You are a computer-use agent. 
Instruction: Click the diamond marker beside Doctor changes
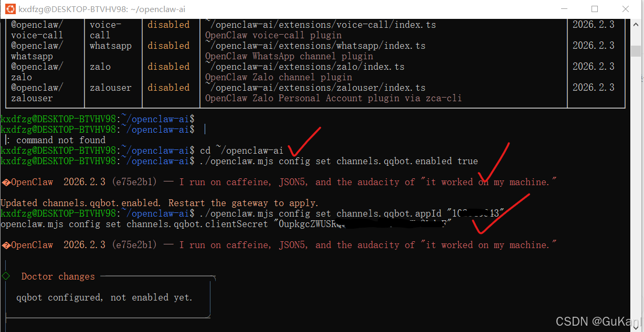pyautogui.click(x=6, y=276)
